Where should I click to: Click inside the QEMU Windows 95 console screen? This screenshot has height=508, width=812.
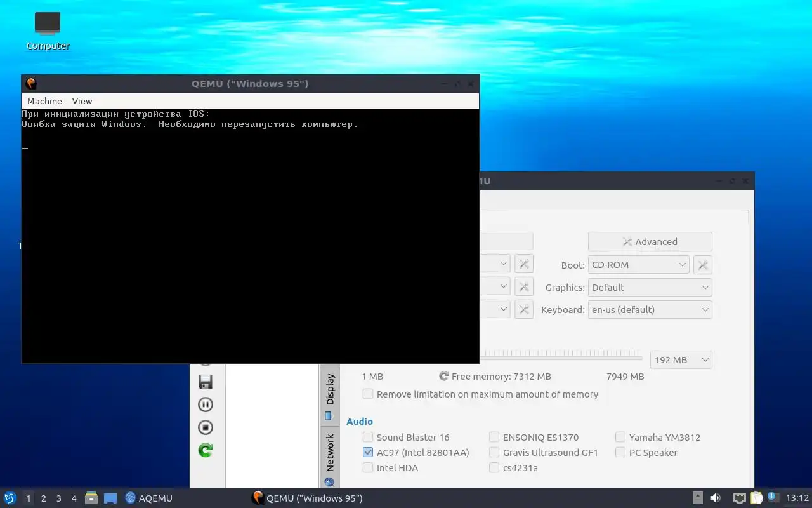point(251,236)
